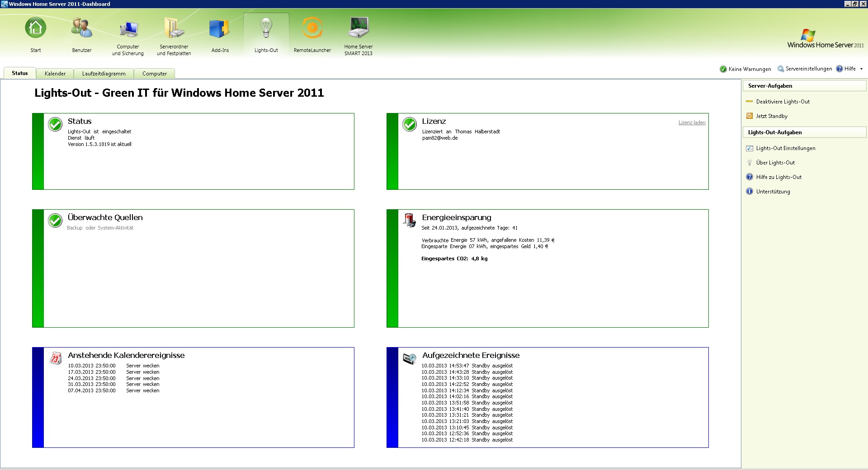Switch to the Laufzeitdiagramm tab
The height and width of the screenshot is (470, 868).
104,74
